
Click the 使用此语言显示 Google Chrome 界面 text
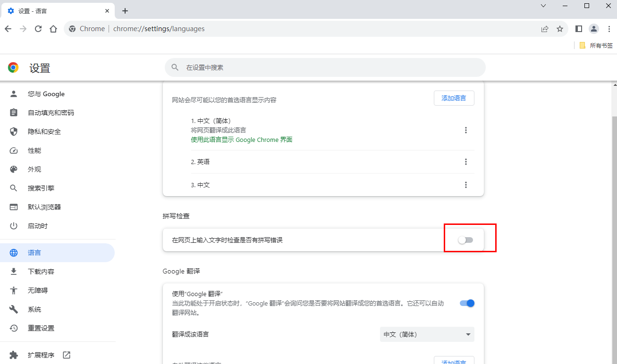(242, 140)
